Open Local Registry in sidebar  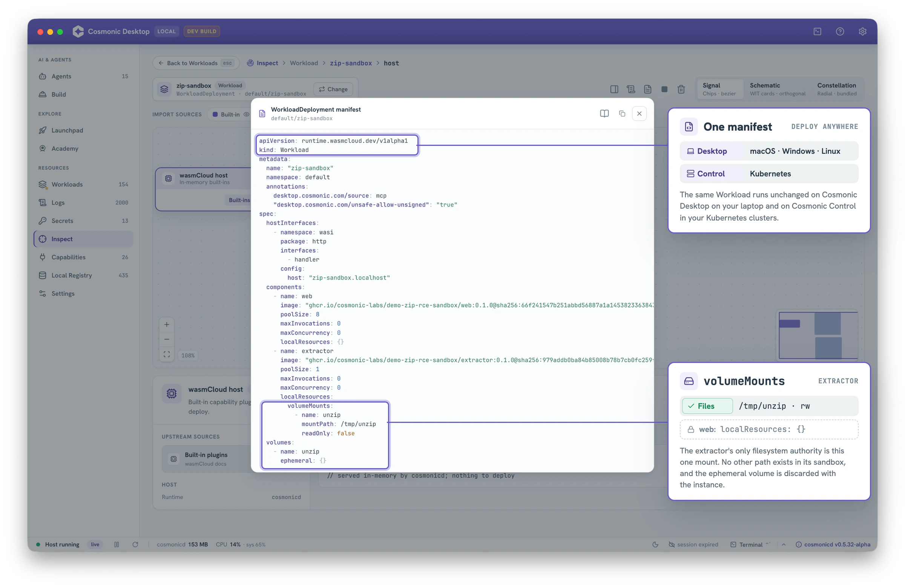pyautogui.click(x=83, y=275)
